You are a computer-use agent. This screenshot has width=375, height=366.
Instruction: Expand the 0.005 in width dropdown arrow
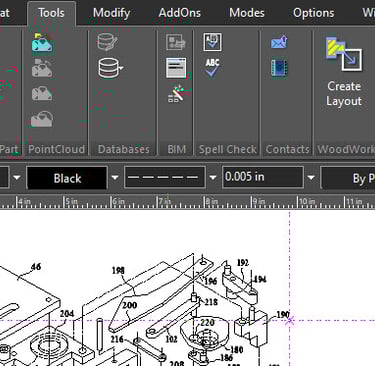coord(311,178)
